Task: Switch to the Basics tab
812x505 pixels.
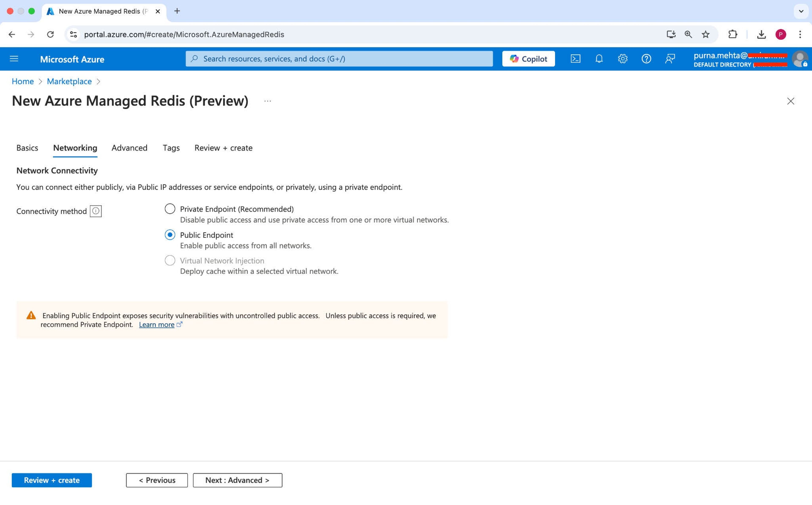Action: click(27, 148)
